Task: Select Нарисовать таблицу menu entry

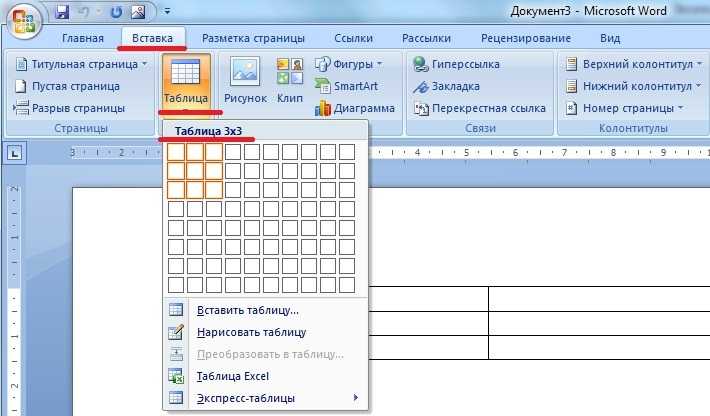Action: pos(265,332)
